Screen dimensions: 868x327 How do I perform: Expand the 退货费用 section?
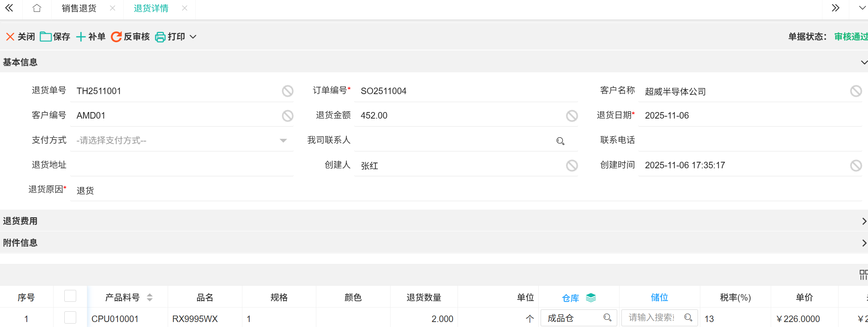tap(863, 221)
